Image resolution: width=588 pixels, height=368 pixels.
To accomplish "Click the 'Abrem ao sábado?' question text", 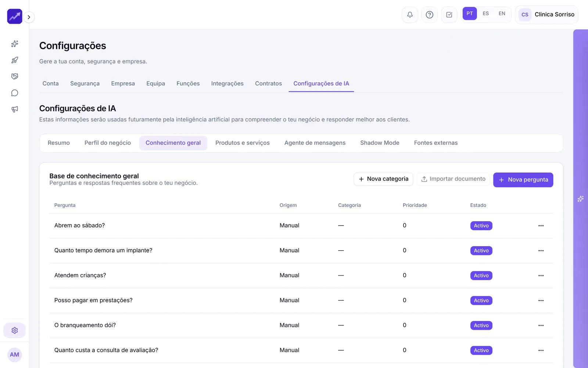I will point(80,226).
